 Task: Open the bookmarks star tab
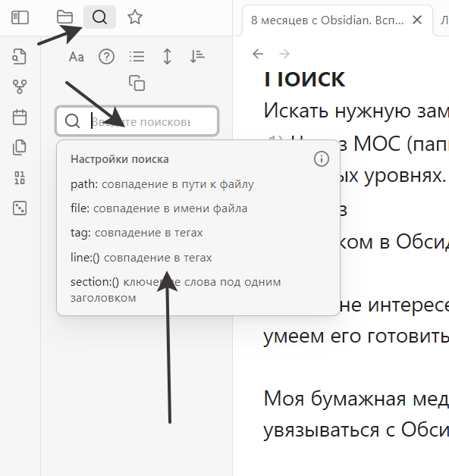[135, 17]
